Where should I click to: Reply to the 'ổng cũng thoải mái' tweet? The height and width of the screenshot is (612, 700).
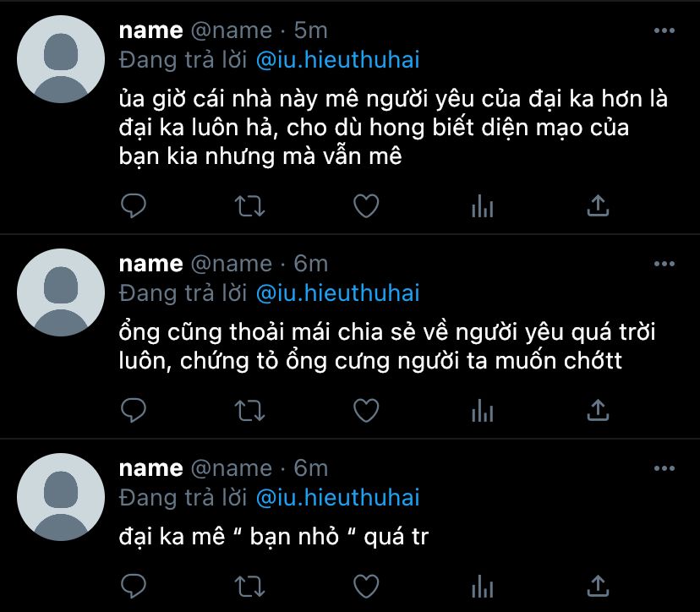[x=134, y=410]
